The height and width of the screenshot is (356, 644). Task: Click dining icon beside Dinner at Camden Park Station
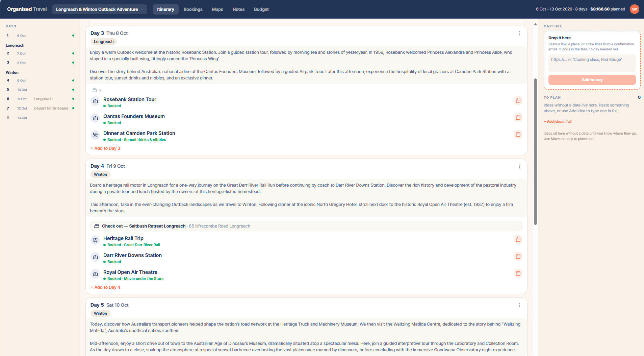96,135
